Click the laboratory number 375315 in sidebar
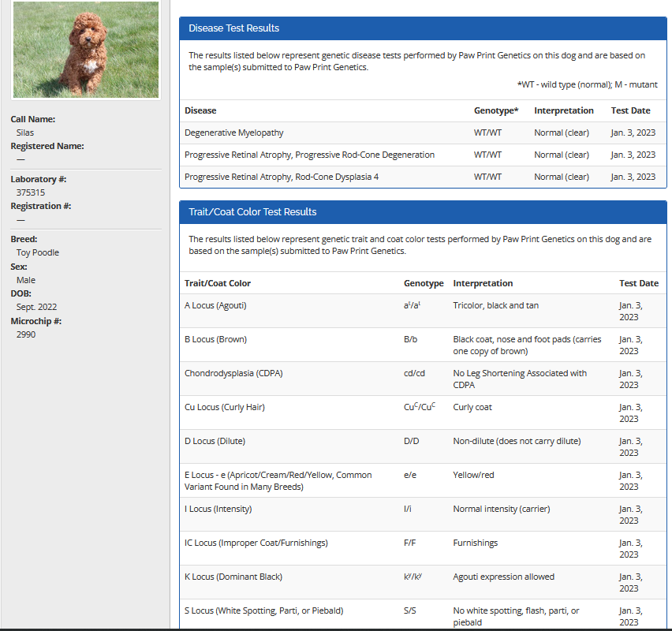This screenshot has height=631, width=672. coord(31,192)
